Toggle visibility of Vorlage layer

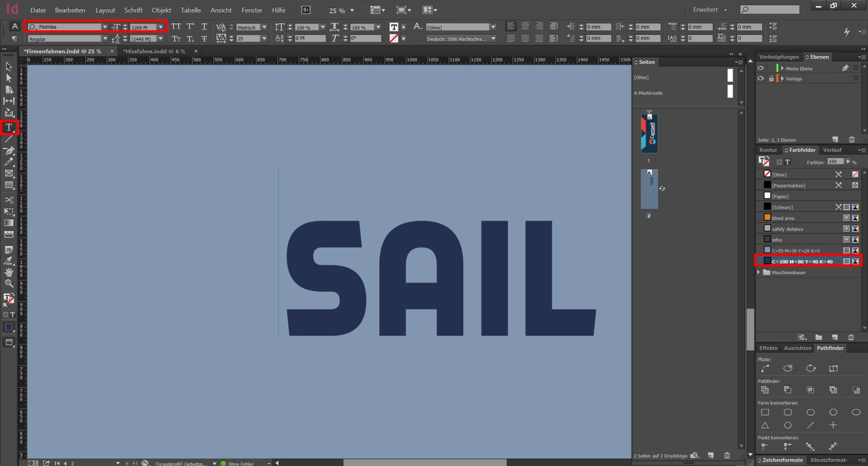[761, 78]
